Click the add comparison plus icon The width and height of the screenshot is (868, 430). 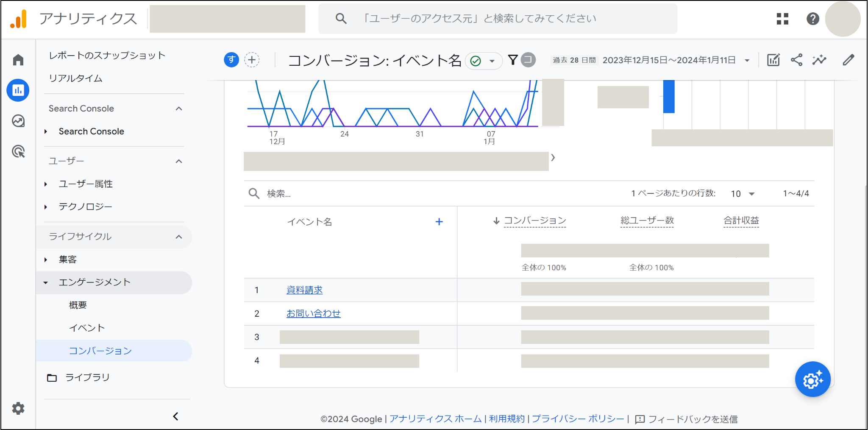point(252,60)
